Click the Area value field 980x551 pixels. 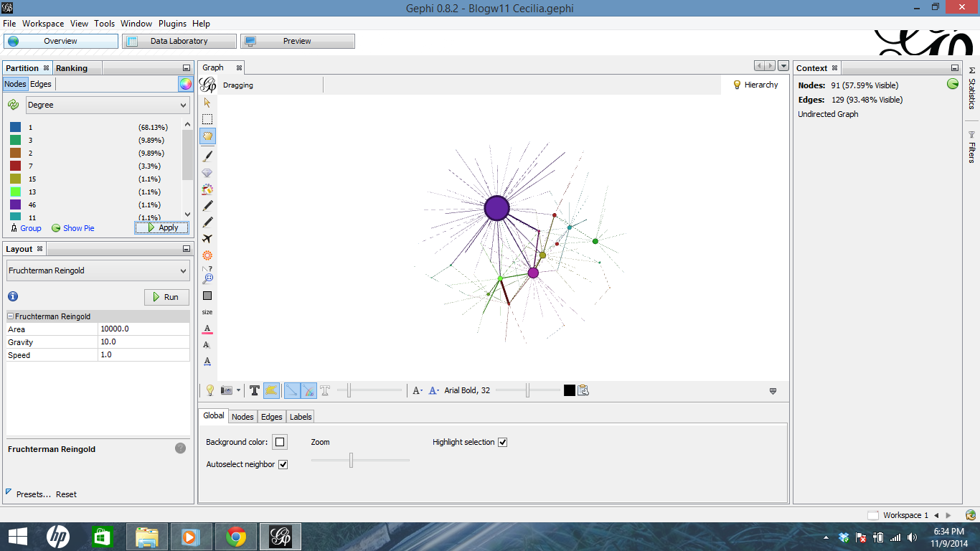click(143, 329)
